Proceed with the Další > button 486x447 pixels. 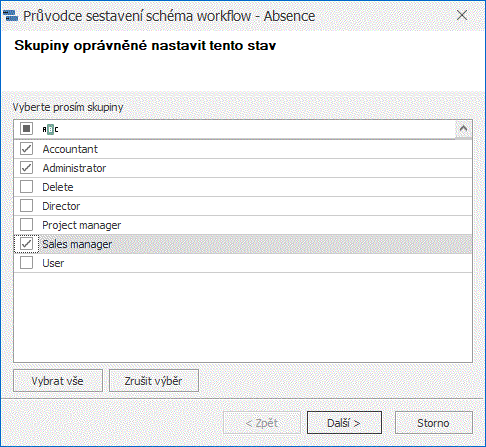pos(344,423)
